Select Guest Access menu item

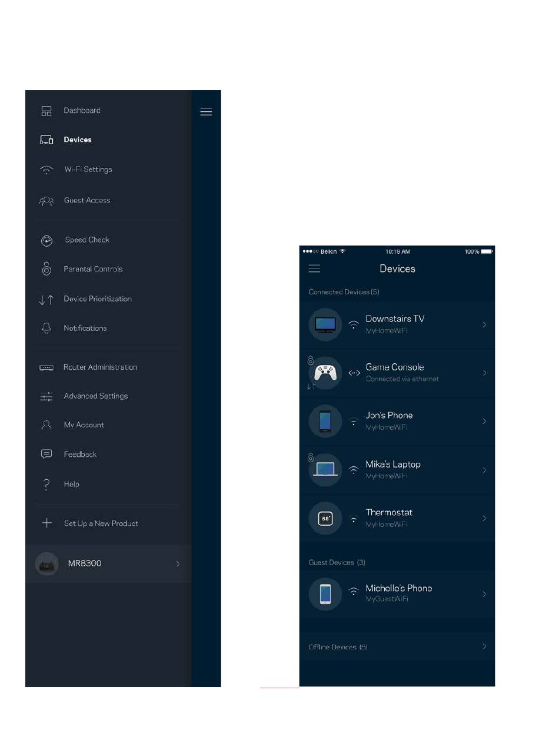tap(87, 201)
